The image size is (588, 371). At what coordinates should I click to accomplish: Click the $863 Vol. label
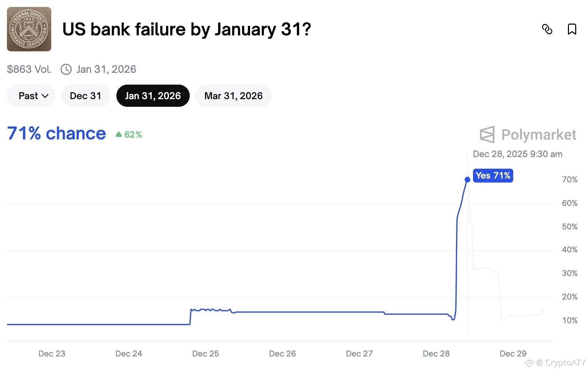(29, 69)
